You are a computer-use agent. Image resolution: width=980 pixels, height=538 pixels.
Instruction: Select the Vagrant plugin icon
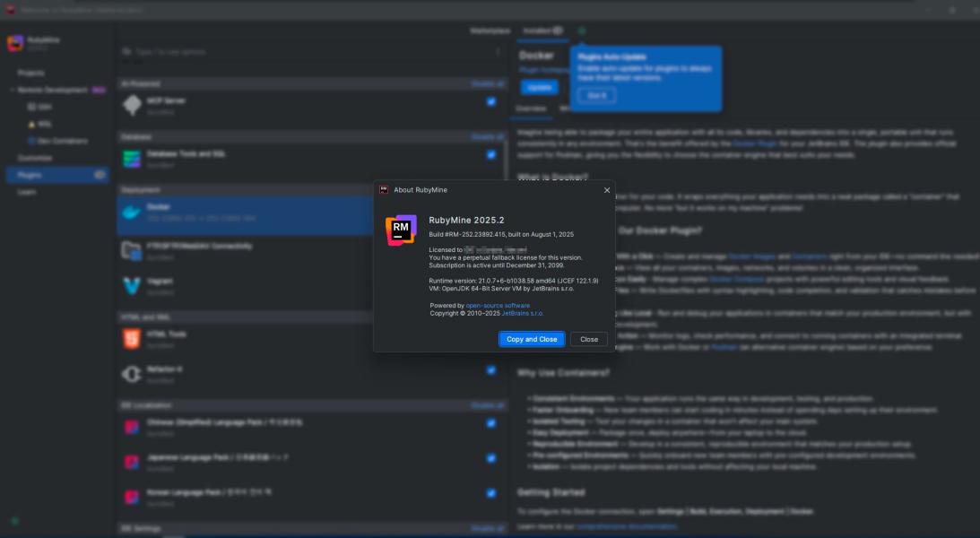coord(132,286)
